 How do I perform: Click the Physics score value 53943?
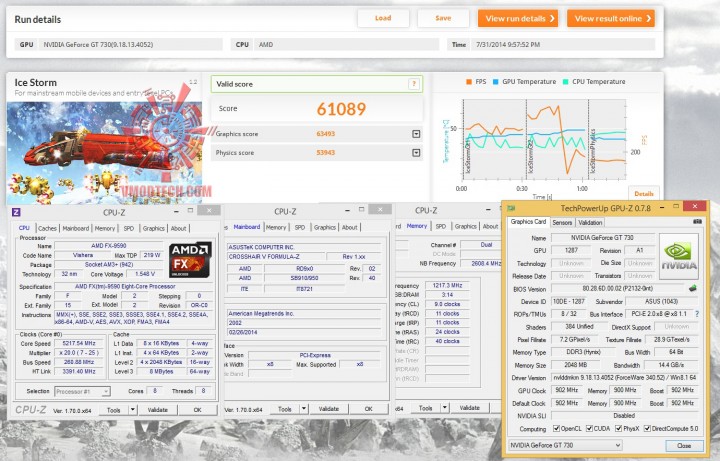click(x=326, y=152)
